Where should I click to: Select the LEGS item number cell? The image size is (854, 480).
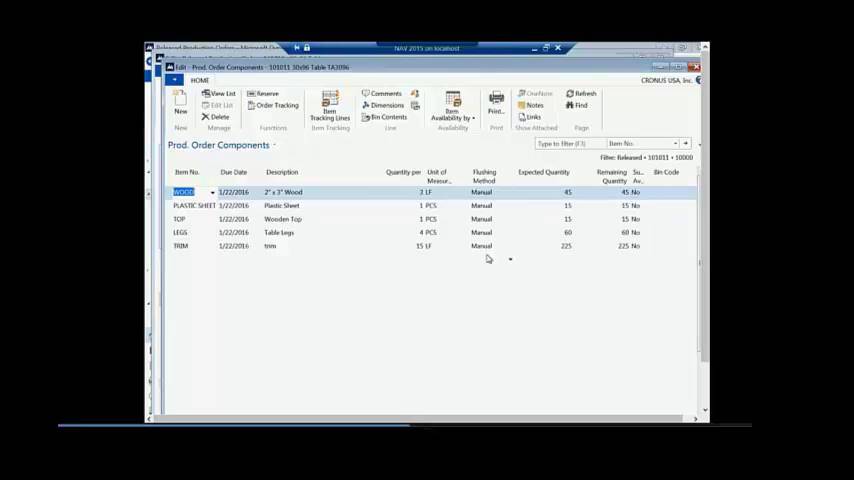pyautogui.click(x=180, y=233)
